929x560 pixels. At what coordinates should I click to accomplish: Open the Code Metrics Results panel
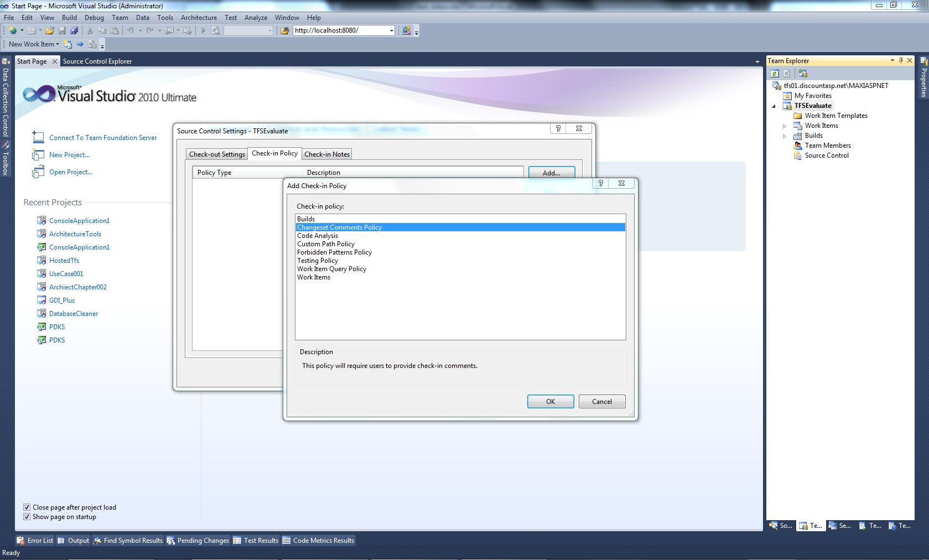(318, 541)
